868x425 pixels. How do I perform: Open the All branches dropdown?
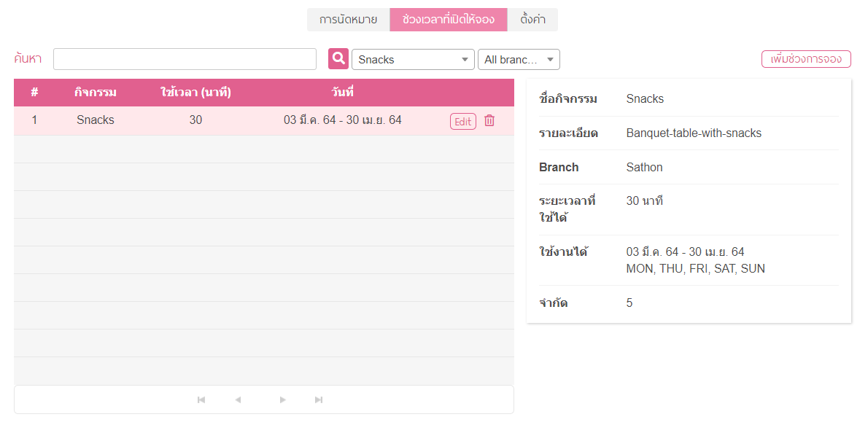519,59
